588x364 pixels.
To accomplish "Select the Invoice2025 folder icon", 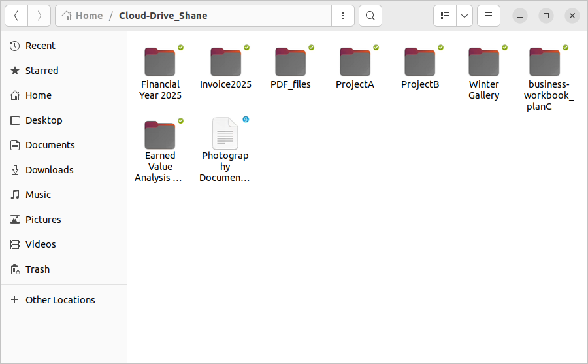I will (x=225, y=63).
